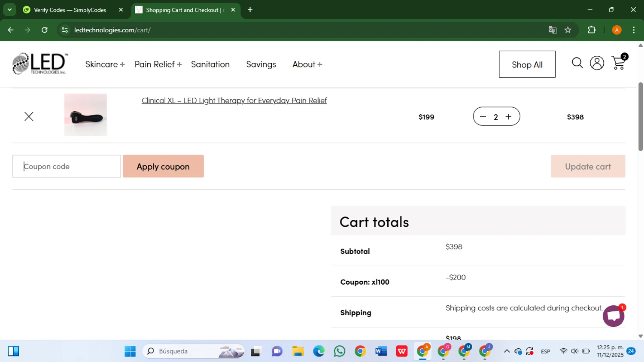Open Clinical XL product link
644x362 pixels.
click(234, 100)
